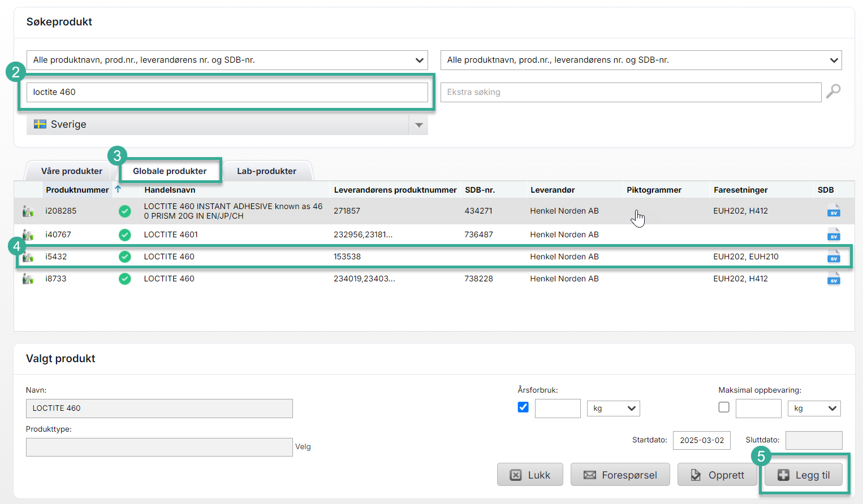Open SDB document icon for i208285
The image size is (863, 504).
(834, 211)
